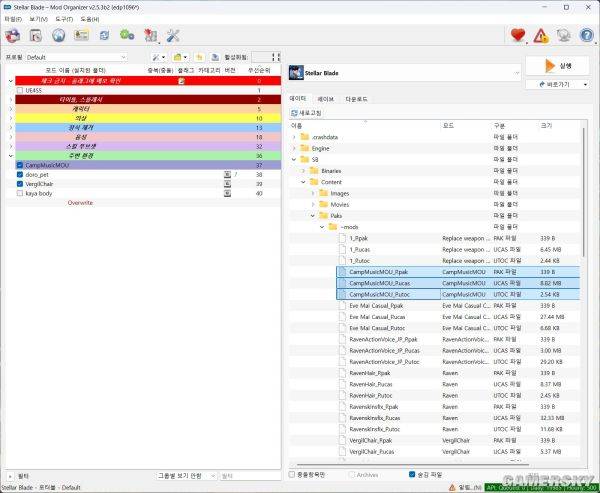
Task: Open the Nexus globe toolbar icon
Action: (x=59, y=35)
